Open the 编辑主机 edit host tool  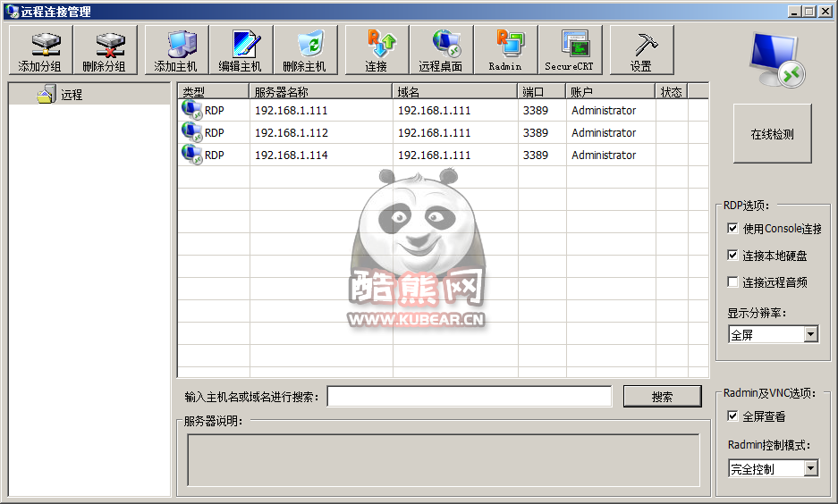pos(241,50)
